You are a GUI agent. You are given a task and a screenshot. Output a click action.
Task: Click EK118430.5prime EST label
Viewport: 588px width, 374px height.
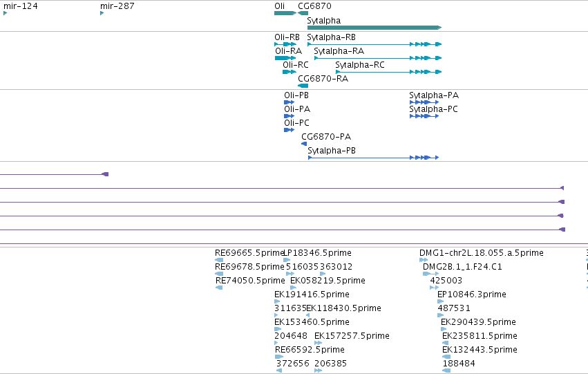click(x=344, y=308)
